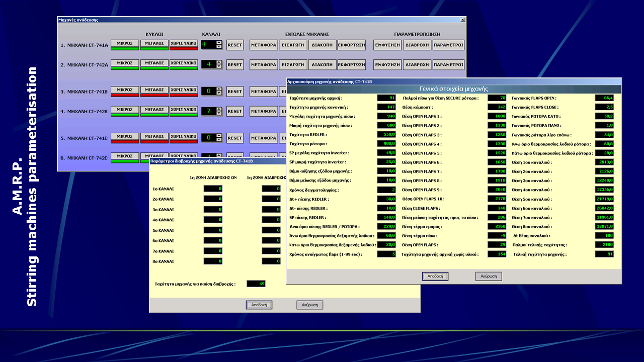Open ΔΙΑΒΡΟΧΗ settings for machine CT-742A
This screenshot has width=644, height=362.
[417, 65]
